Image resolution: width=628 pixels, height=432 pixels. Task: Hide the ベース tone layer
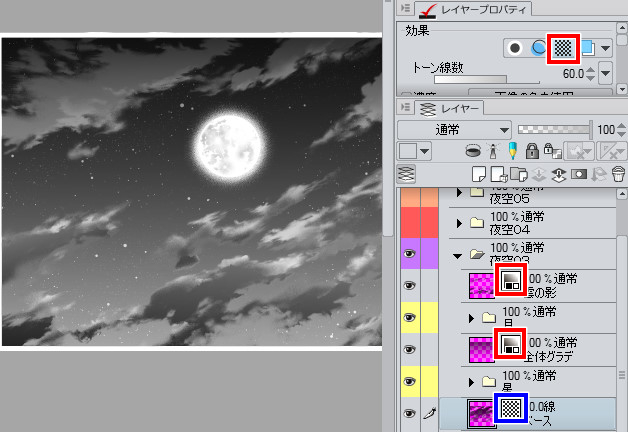tap(409, 413)
